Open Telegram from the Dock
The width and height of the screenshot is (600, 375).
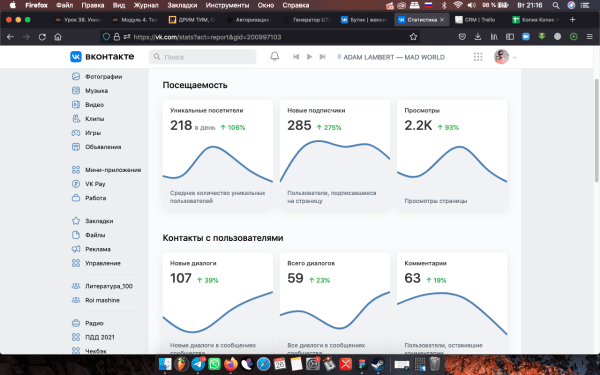click(x=198, y=364)
